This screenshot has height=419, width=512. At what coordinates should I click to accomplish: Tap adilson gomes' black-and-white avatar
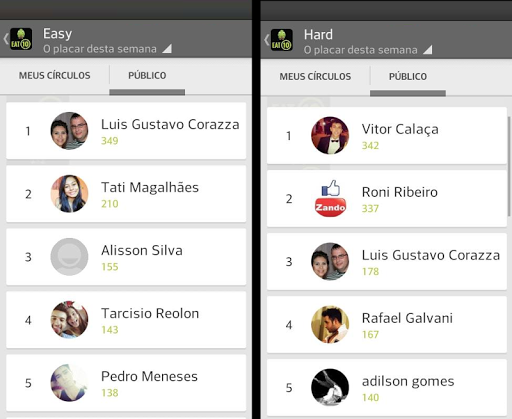tap(330, 387)
